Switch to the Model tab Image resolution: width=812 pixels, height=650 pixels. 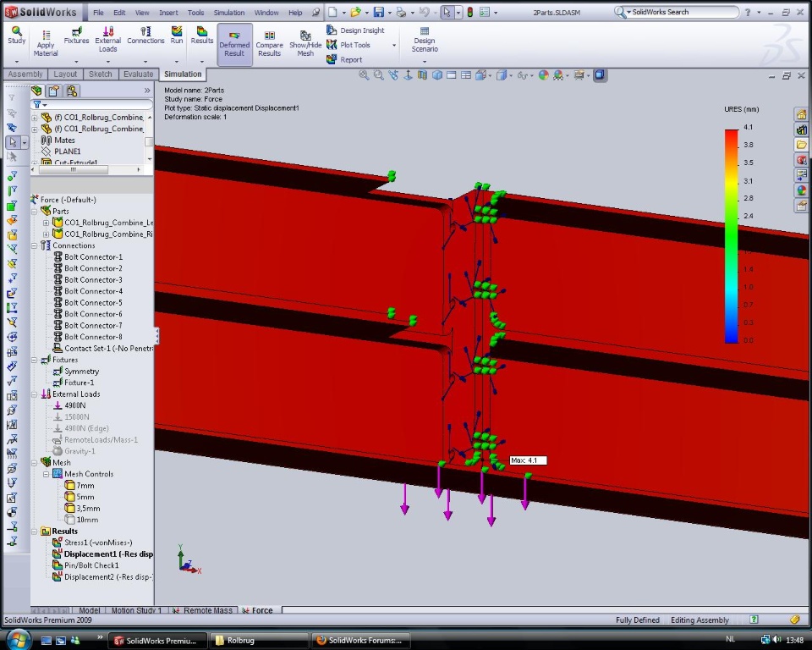pyautogui.click(x=89, y=610)
